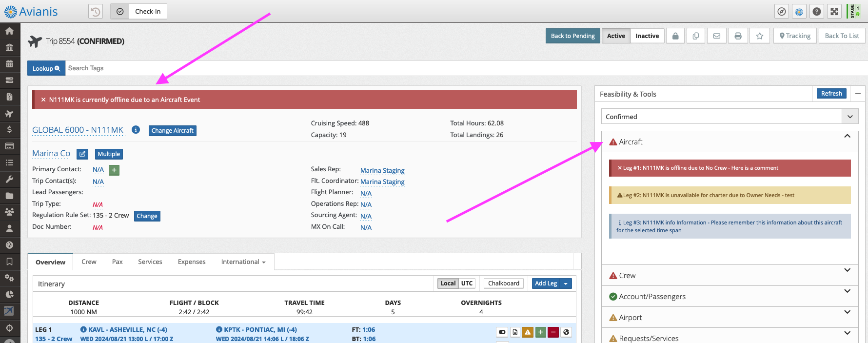
Task: Mark trip as favorite with the star icon
Action: click(760, 36)
